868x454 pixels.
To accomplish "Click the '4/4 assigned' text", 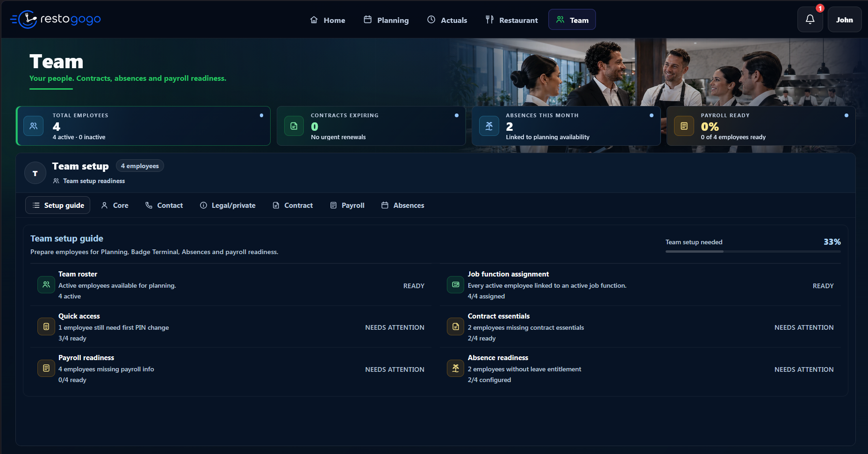I will pyautogui.click(x=486, y=296).
